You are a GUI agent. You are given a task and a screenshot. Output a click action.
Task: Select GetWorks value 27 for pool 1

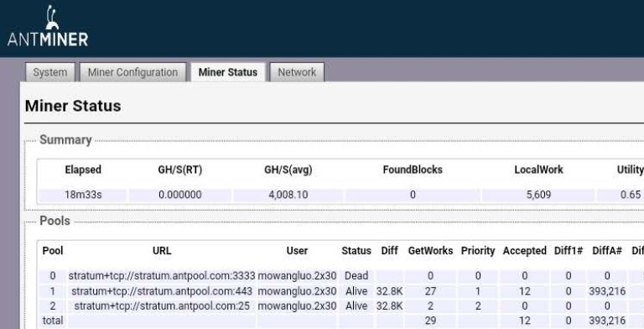click(430, 291)
